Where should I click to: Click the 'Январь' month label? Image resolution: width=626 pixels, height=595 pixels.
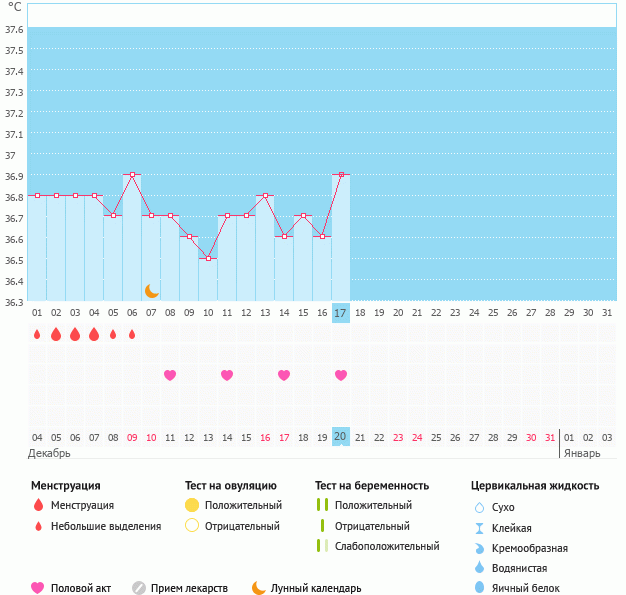[x=581, y=453]
